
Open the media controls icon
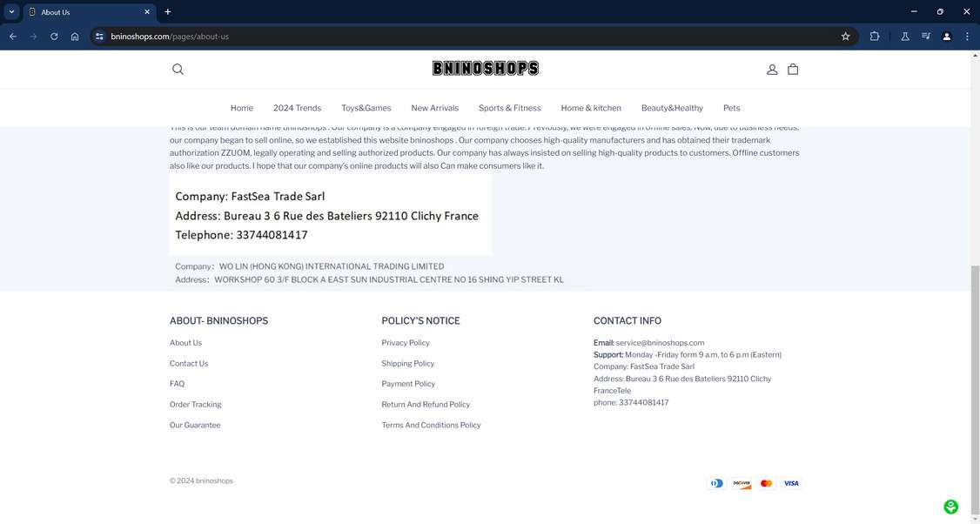coord(926,37)
